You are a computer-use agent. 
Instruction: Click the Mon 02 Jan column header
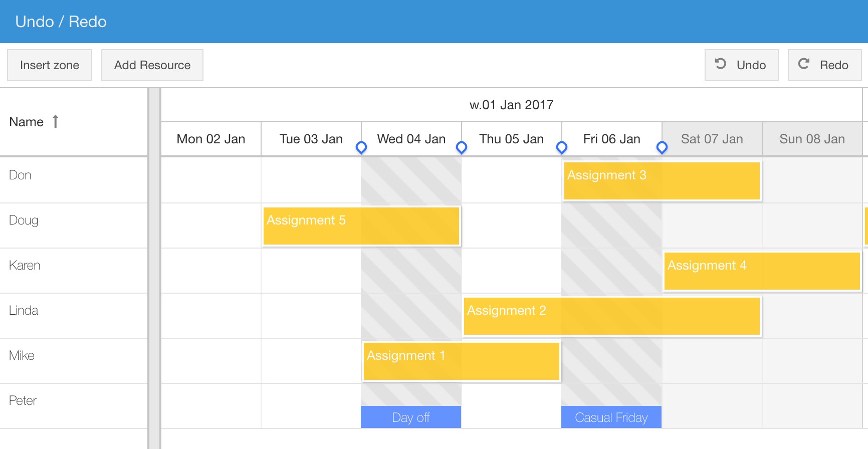(x=210, y=139)
